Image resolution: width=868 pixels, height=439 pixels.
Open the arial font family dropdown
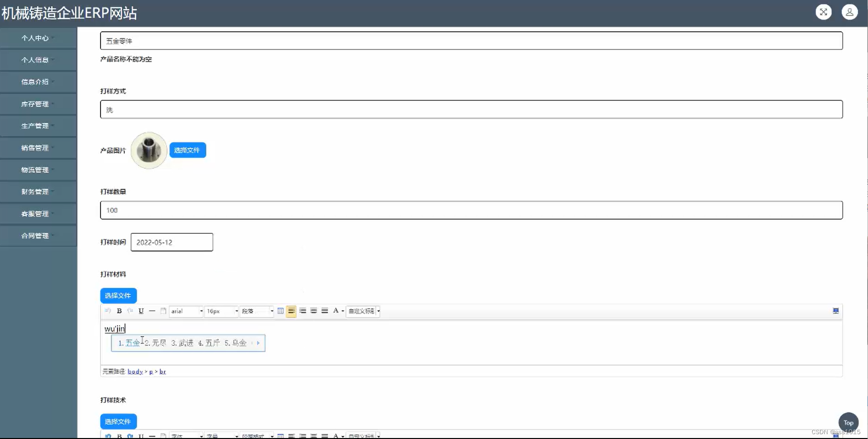pyautogui.click(x=186, y=311)
